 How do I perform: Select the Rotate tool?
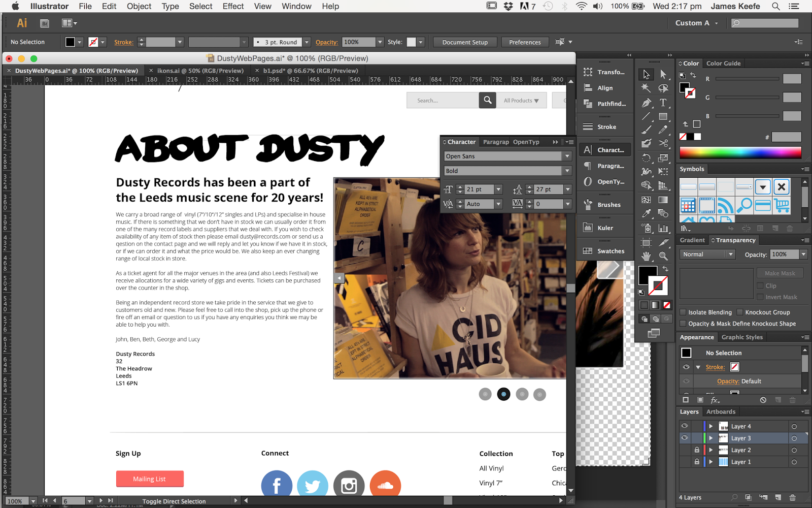[x=646, y=157]
